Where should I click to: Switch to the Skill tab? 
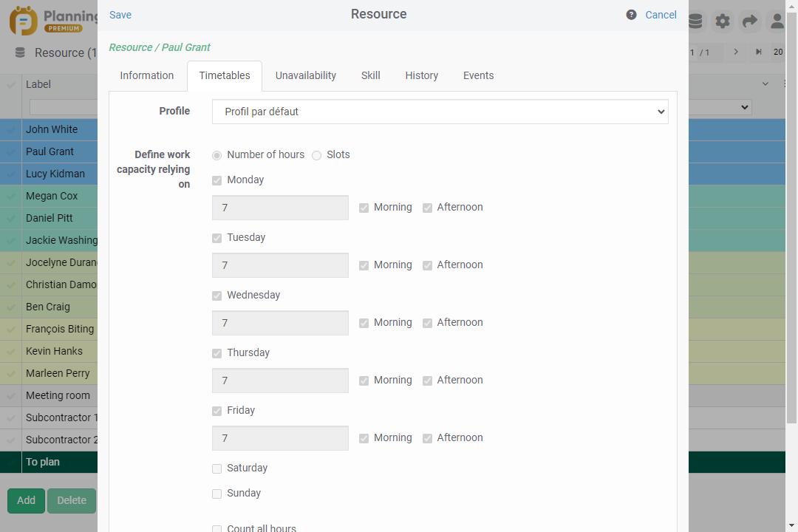[x=370, y=76]
